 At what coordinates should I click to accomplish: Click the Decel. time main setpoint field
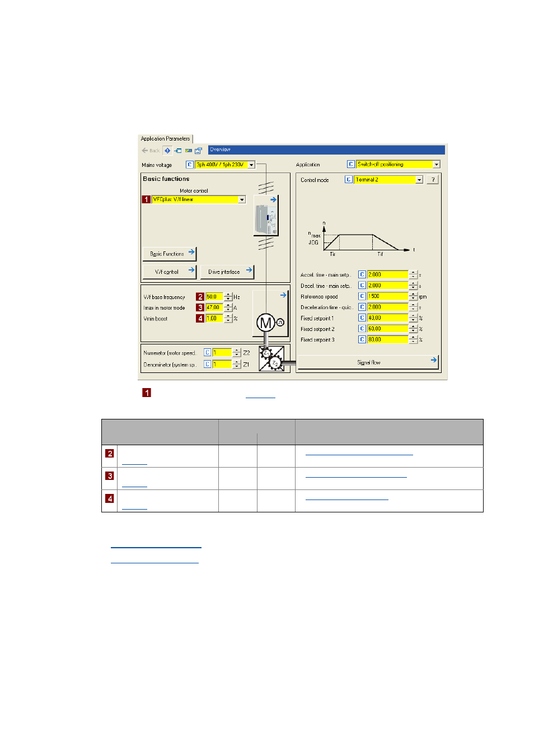tap(388, 285)
